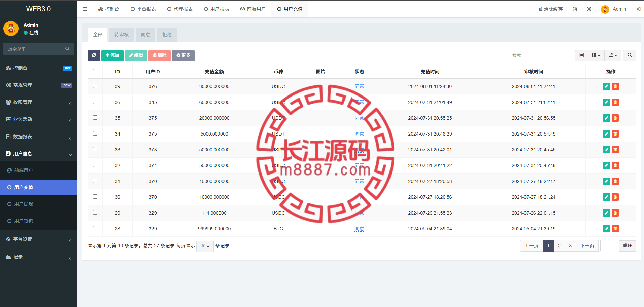Tick the checkbox for ID 33
The width and height of the screenshot is (644, 307).
[x=95, y=149]
